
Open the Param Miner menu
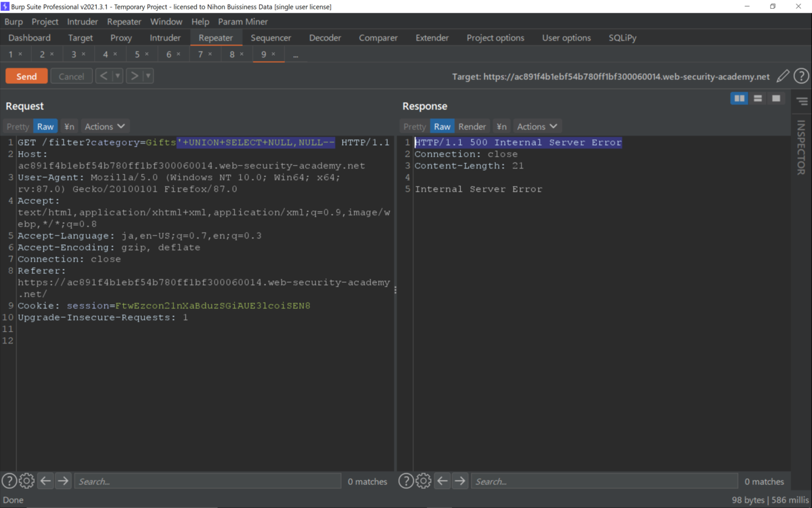pyautogui.click(x=243, y=22)
